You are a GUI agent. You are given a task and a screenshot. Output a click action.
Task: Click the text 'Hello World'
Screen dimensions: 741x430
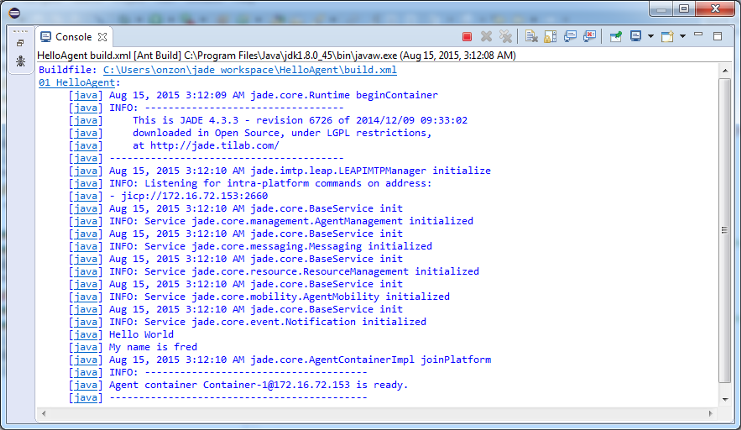pos(141,335)
